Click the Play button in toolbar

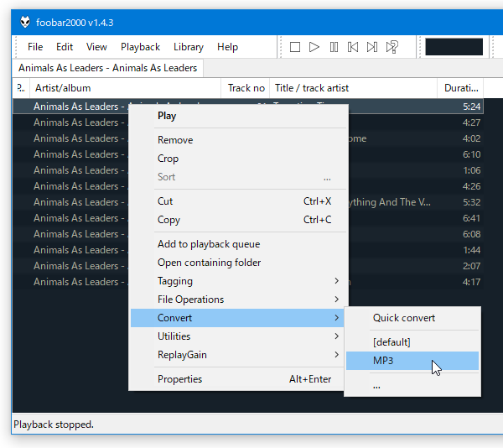pyautogui.click(x=314, y=47)
